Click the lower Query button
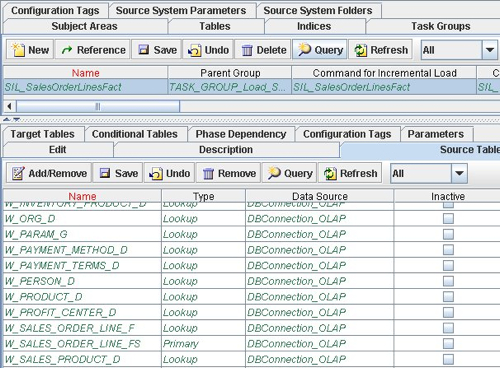 [289, 173]
